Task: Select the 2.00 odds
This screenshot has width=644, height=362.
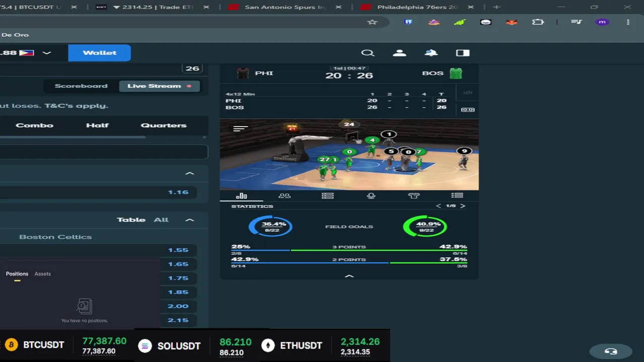Action: pos(178,306)
